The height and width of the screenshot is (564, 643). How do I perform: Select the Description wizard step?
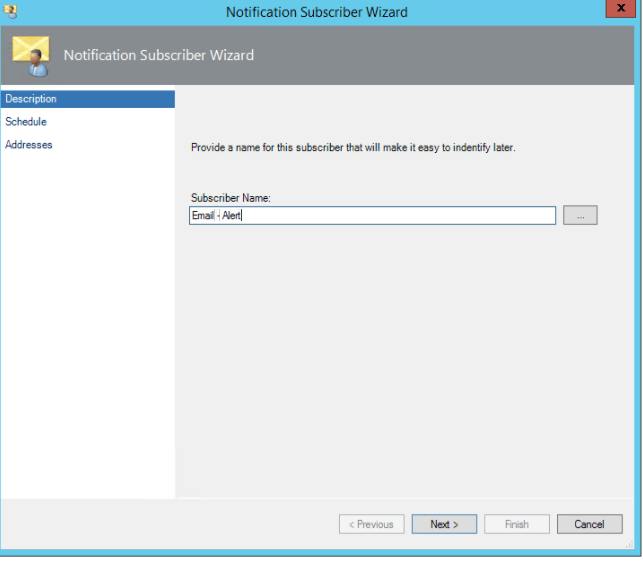(88, 99)
